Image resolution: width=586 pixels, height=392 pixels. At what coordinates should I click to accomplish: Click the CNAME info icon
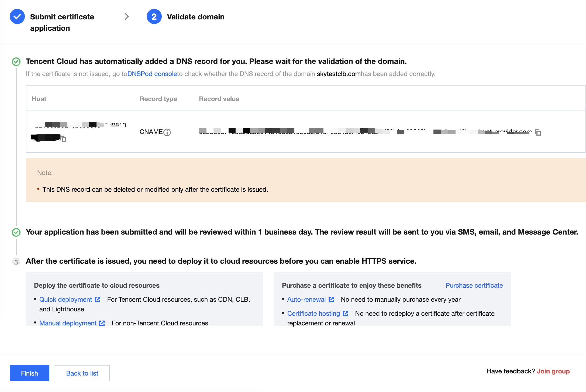(x=167, y=132)
